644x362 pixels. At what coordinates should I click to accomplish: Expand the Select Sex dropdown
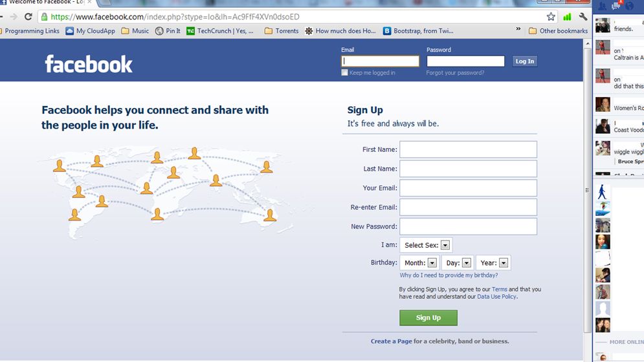coord(426,245)
